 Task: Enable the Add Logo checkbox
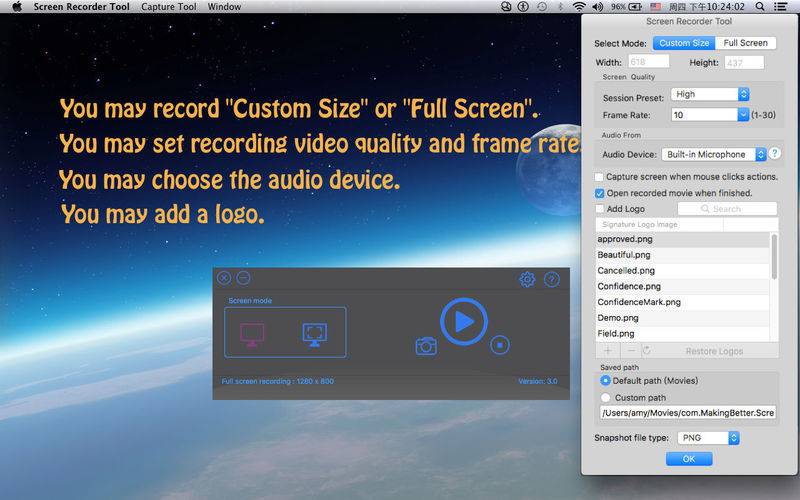point(599,209)
